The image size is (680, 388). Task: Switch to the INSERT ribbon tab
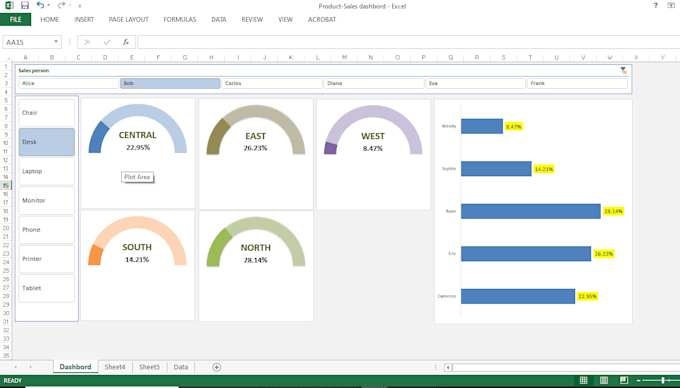coord(84,20)
